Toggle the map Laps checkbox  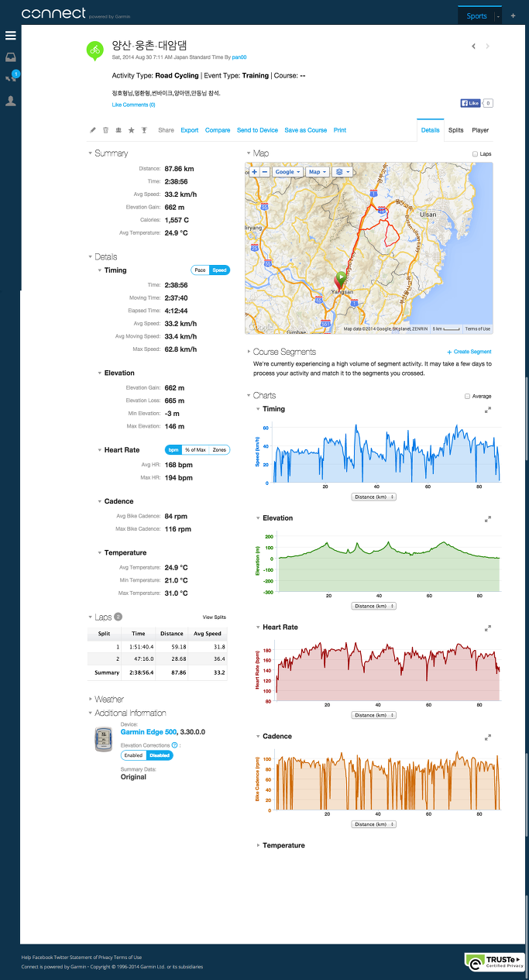point(475,154)
